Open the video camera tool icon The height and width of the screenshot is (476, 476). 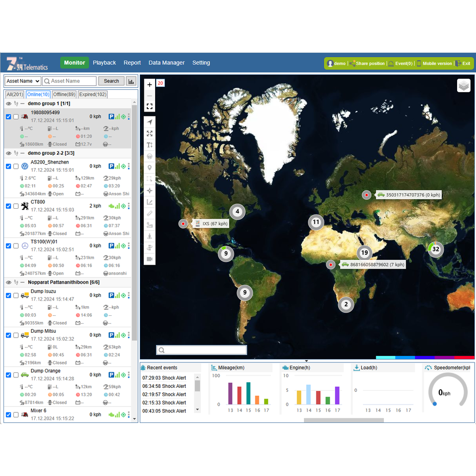tap(149, 259)
